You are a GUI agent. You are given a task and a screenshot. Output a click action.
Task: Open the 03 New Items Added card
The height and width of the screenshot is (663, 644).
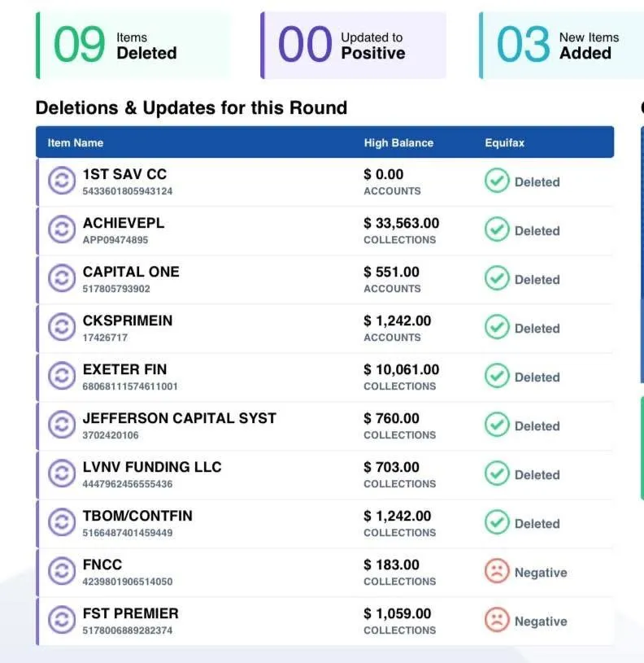[561, 46]
